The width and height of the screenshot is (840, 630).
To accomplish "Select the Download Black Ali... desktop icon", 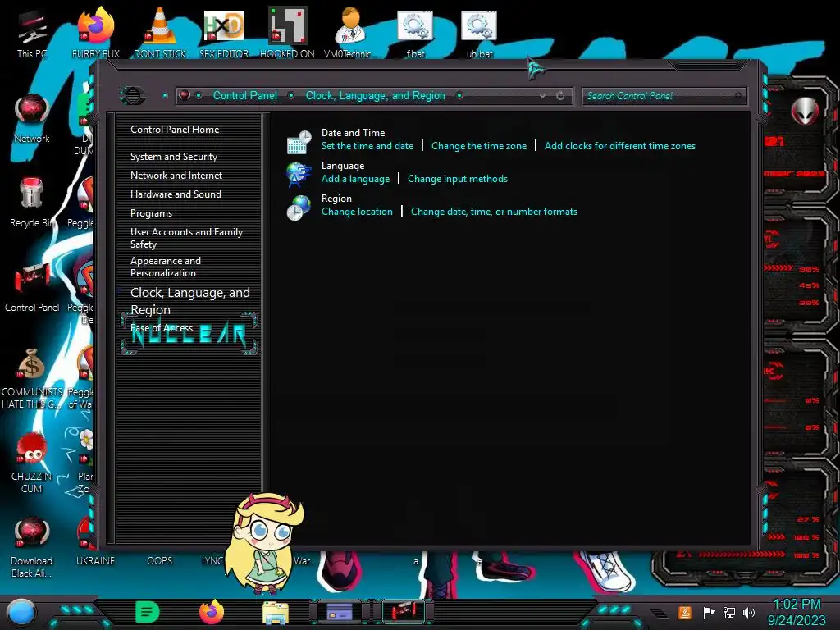I will pyautogui.click(x=32, y=548).
